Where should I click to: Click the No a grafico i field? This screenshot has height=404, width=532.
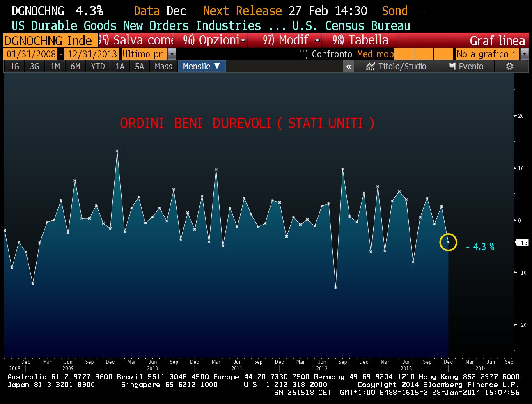pos(488,54)
